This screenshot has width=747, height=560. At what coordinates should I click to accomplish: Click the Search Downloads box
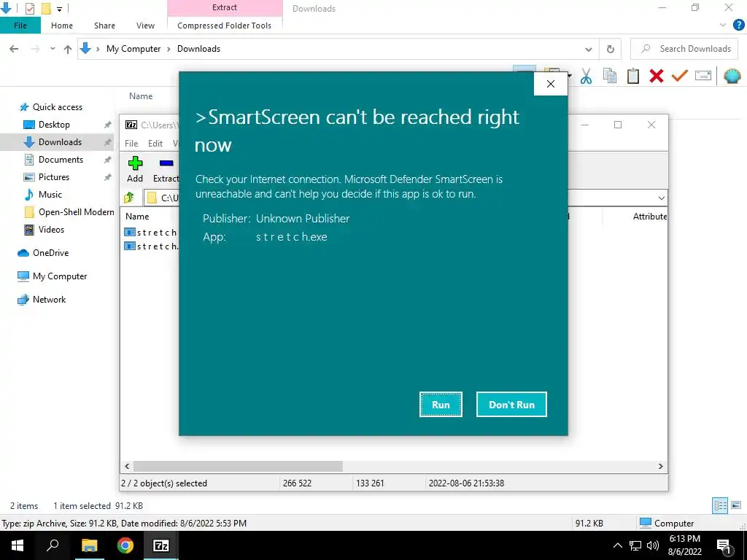pyautogui.click(x=684, y=49)
